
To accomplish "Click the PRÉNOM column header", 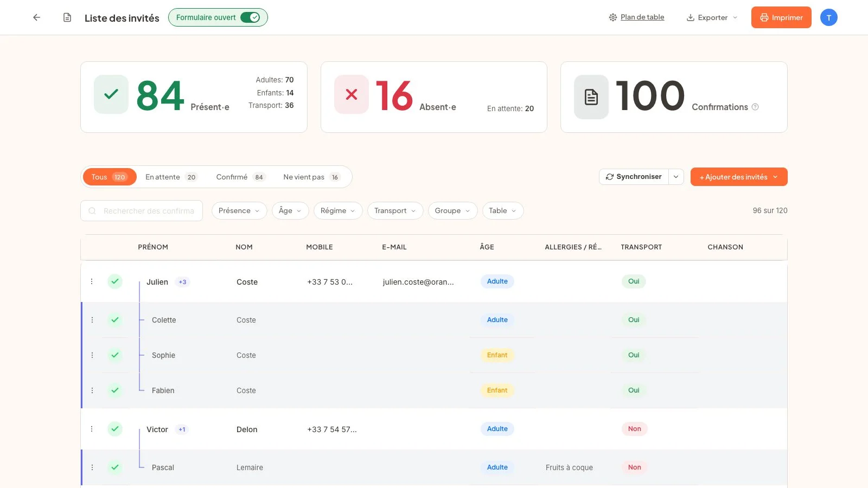I will pos(153,247).
